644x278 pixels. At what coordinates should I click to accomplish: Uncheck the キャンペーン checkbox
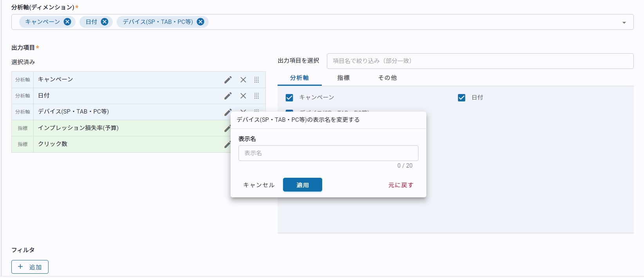289,97
